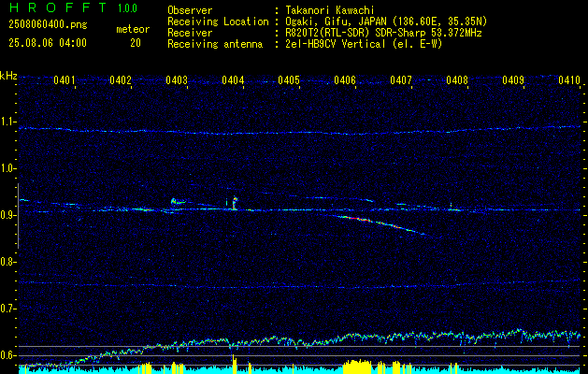
Task: Click the 0407 time marker
Action: coord(400,79)
